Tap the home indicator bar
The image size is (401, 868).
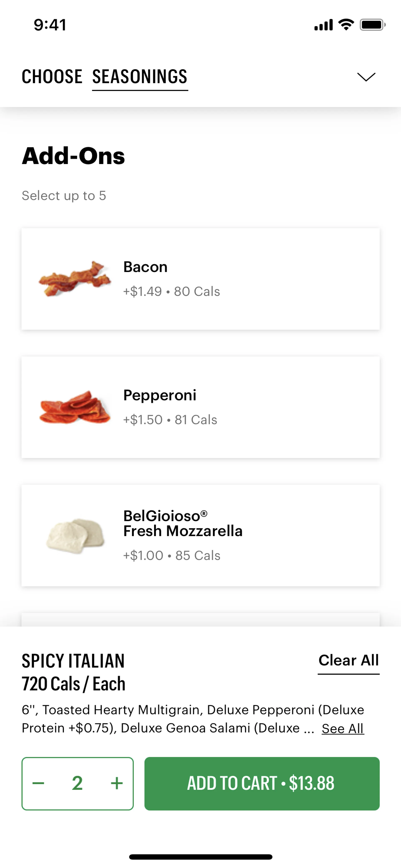tap(200, 857)
